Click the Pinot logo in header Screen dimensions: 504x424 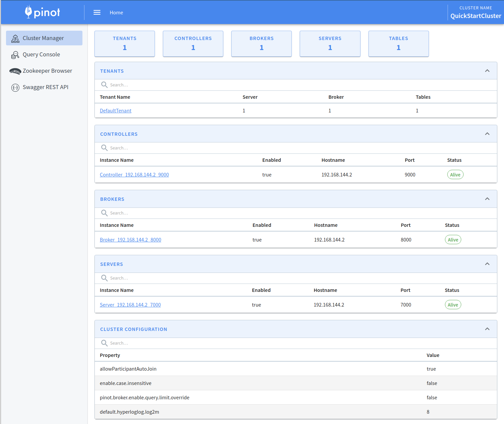point(42,12)
